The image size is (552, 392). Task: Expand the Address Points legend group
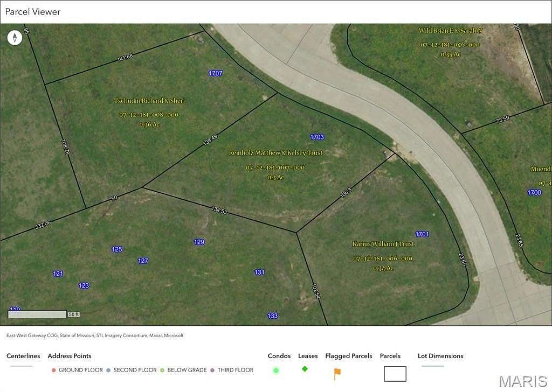click(x=69, y=356)
